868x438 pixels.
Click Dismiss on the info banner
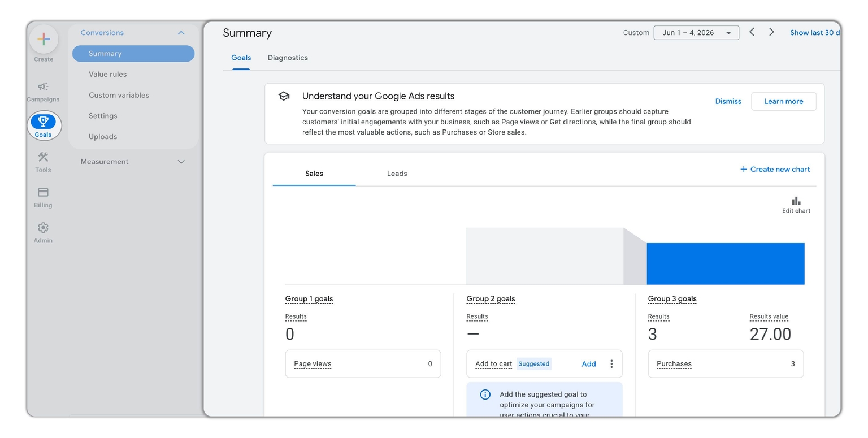tap(728, 101)
